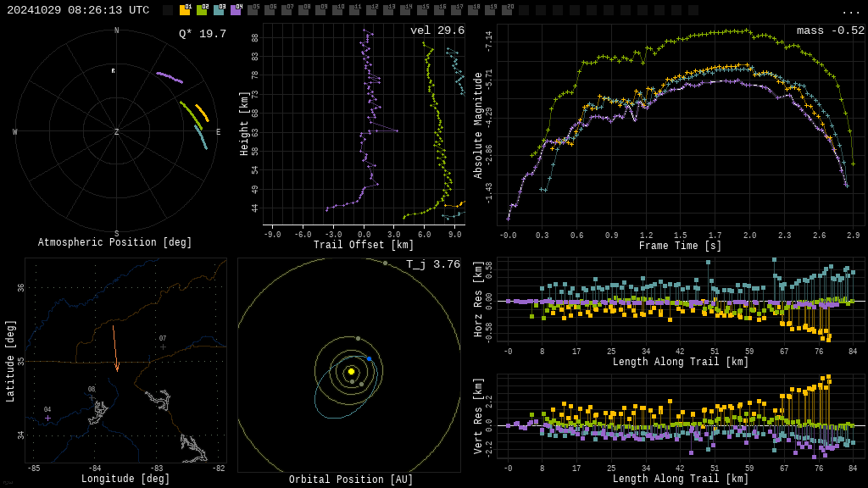Image resolution: width=868 pixels, height=488 pixels.
Task: Toggle station 02 green indicator
Action: 202,10
